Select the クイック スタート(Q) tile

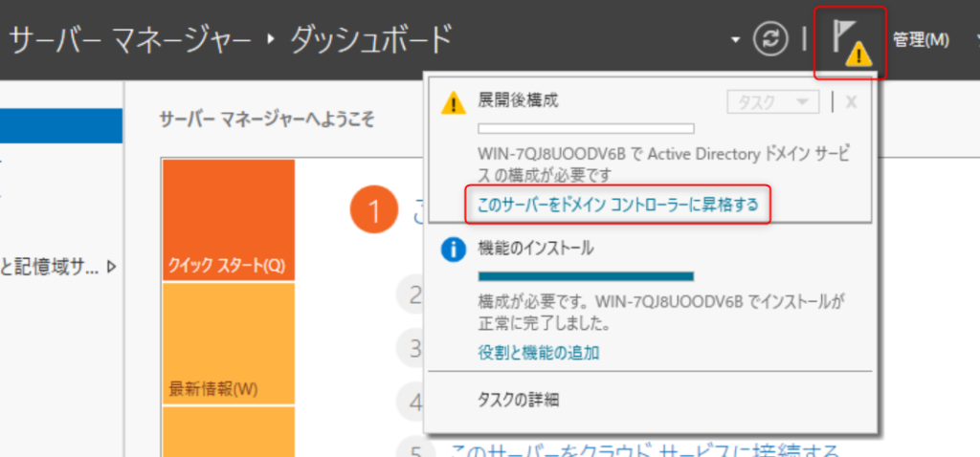click(229, 220)
